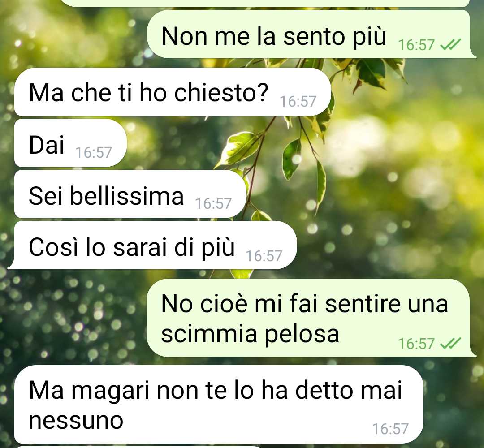484x448 pixels.
Task: Tap timestamp beside 'Sei bellissima'
Action: pyautogui.click(x=213, y=204)
